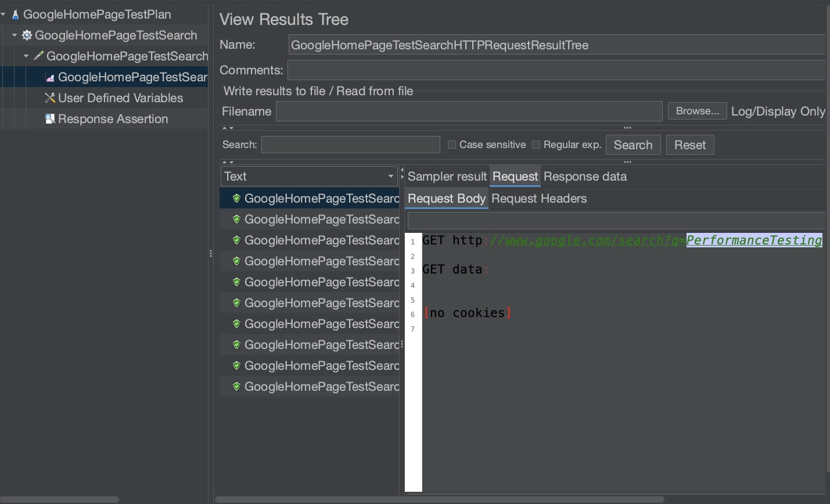Click the Browse... button
Screen dimensions: 830x504
697,111
